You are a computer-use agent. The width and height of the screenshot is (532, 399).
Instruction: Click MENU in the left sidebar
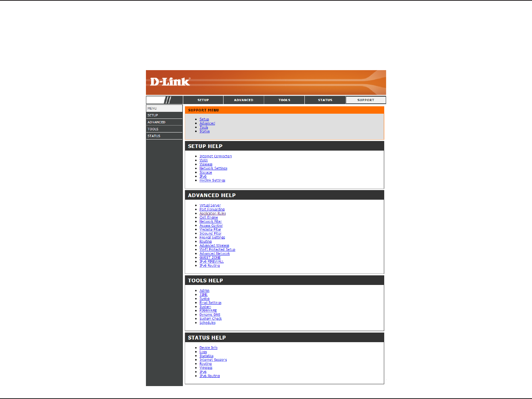pos(164,109)
